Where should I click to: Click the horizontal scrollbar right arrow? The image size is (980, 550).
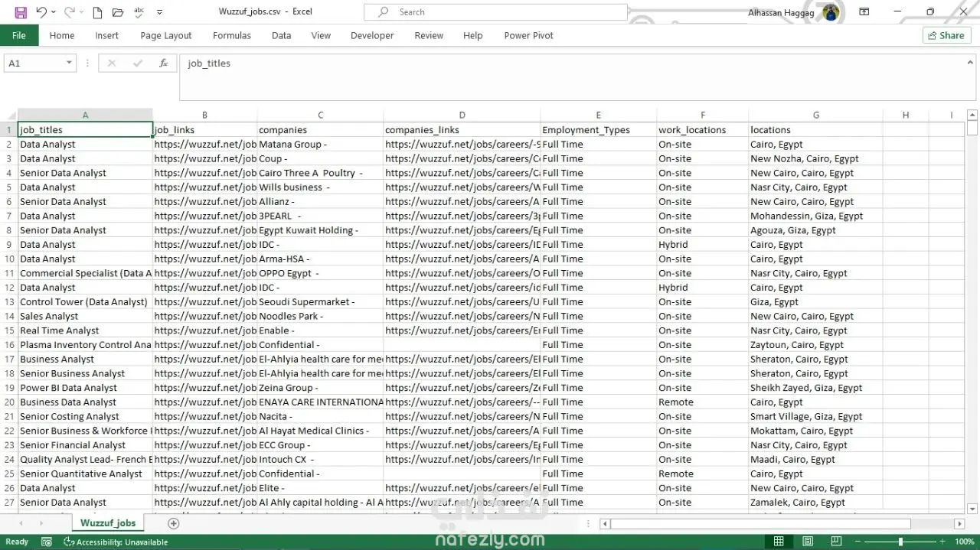point(959,524)
